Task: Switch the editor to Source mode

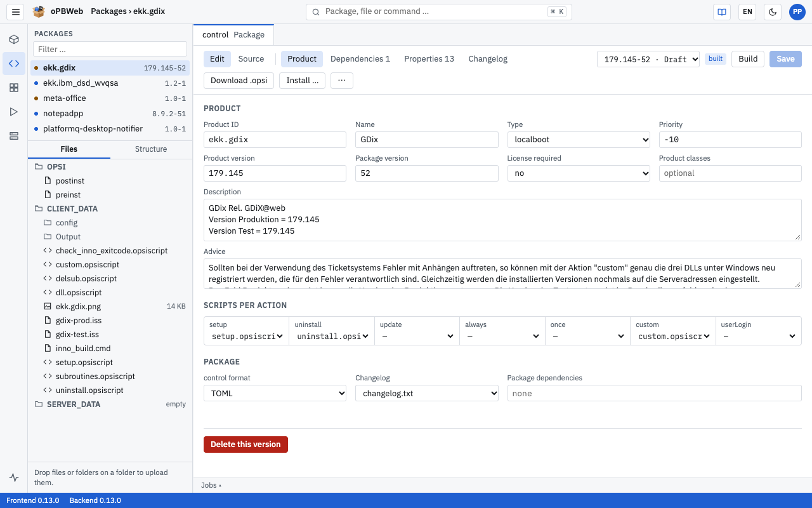Action: click(251, 59)
